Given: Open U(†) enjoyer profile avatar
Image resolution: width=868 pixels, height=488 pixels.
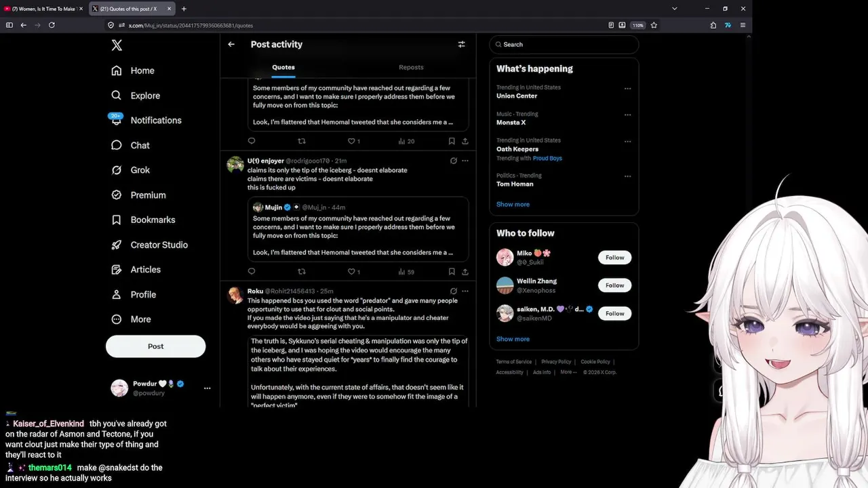Looking at the screenshot, I should 235,165.
